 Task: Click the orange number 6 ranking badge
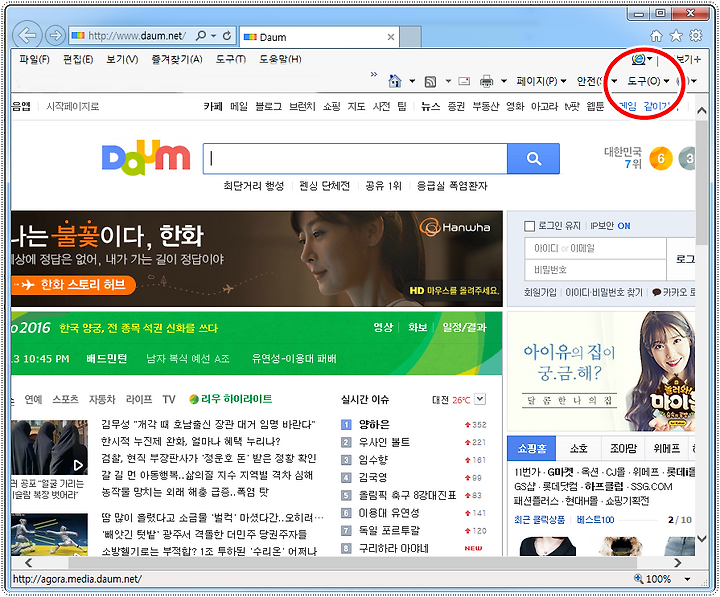pyautogui.click(x=660, y=158)
